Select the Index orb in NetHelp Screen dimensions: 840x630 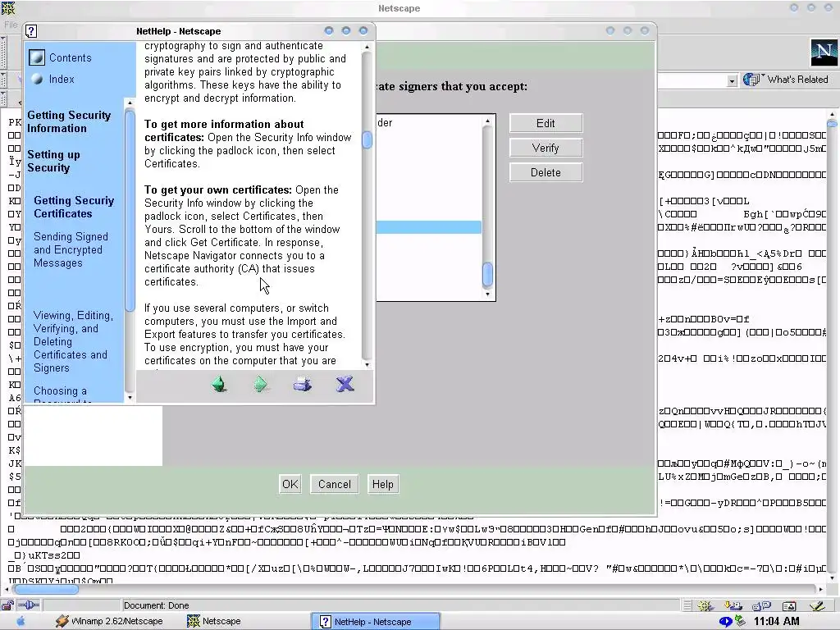37,79
